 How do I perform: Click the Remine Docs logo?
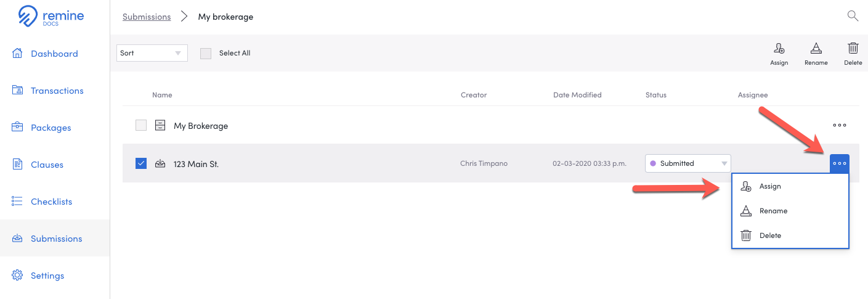[x=51, y=17]
